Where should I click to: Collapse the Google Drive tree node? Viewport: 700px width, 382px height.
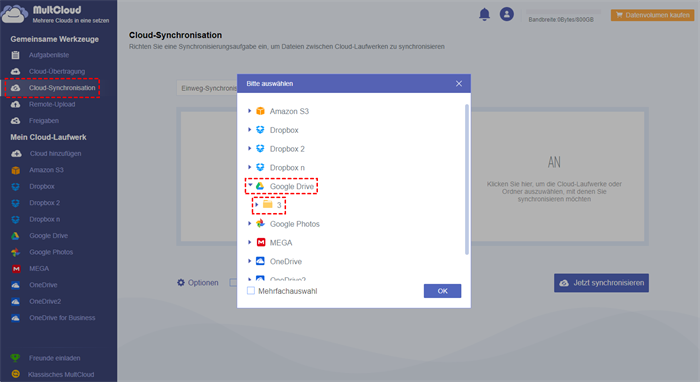pos(250,185)
